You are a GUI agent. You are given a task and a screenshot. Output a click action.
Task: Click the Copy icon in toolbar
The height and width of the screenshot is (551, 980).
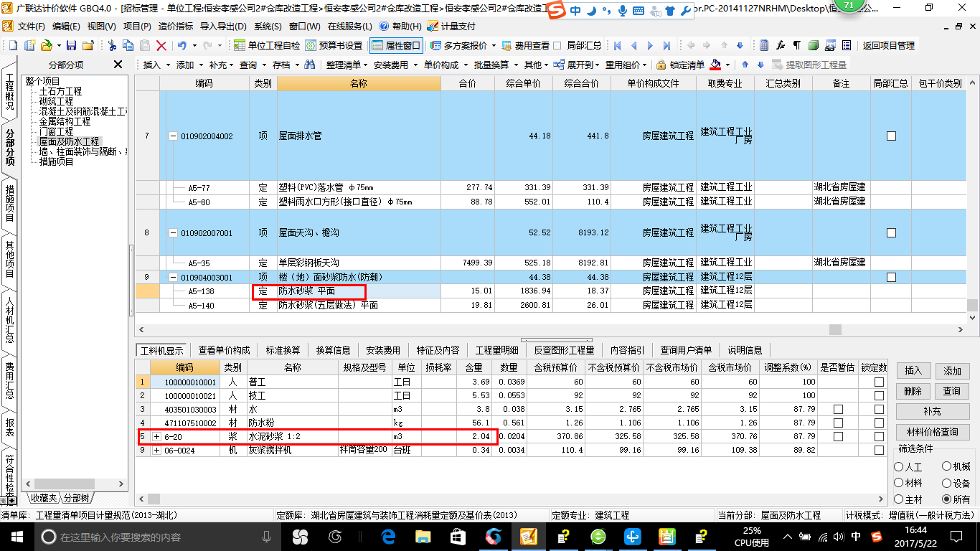128,45
